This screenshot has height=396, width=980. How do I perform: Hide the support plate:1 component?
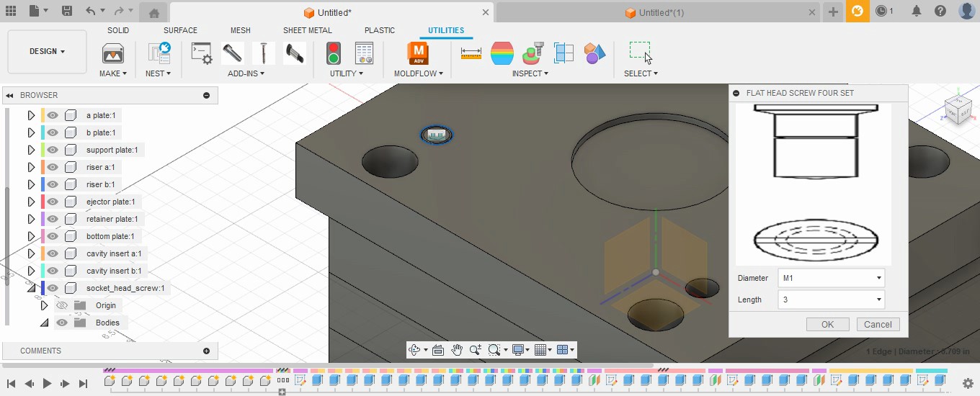[x=53, y=150]
